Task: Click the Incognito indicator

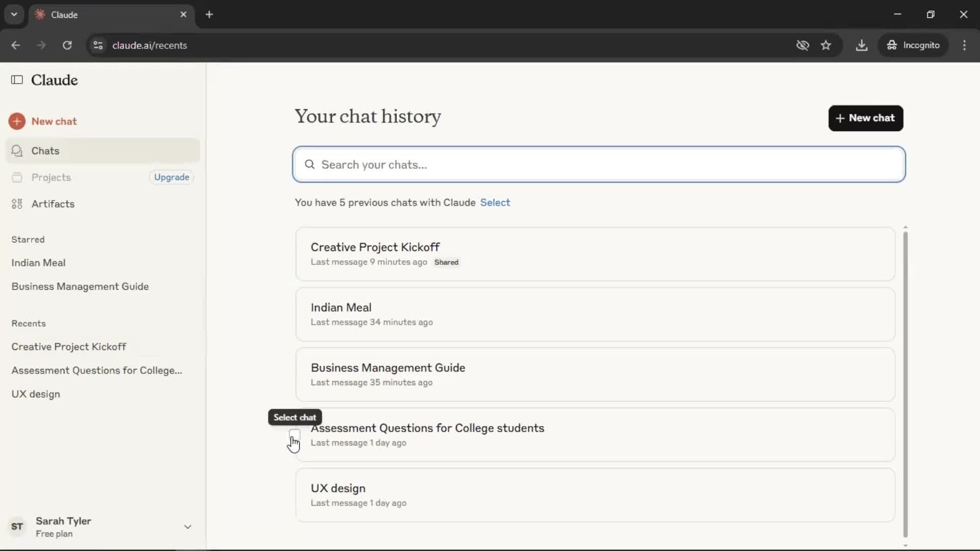Action: [x=913, y=45]
